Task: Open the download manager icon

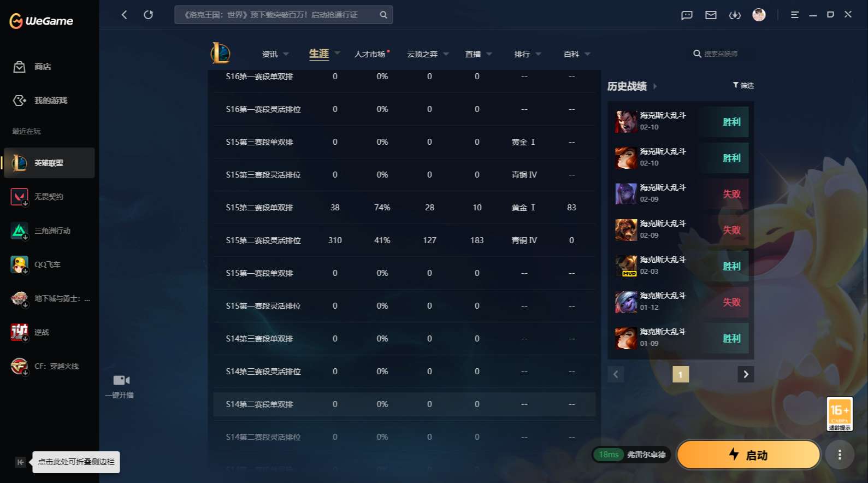Action: click(735, 15)
